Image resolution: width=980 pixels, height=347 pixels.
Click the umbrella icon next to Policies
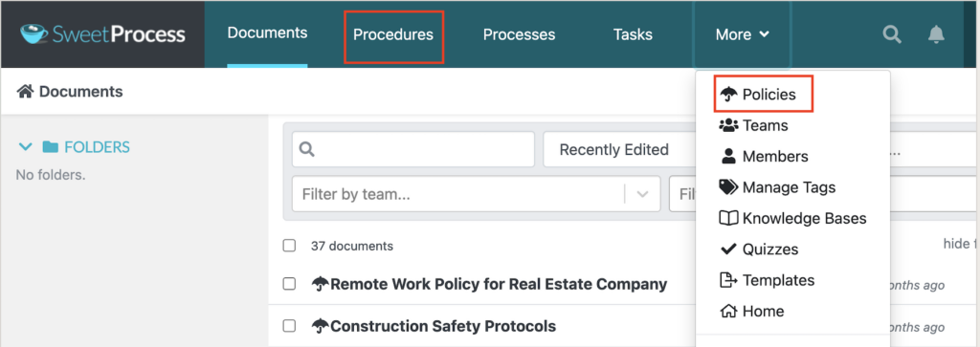point(728,95)
